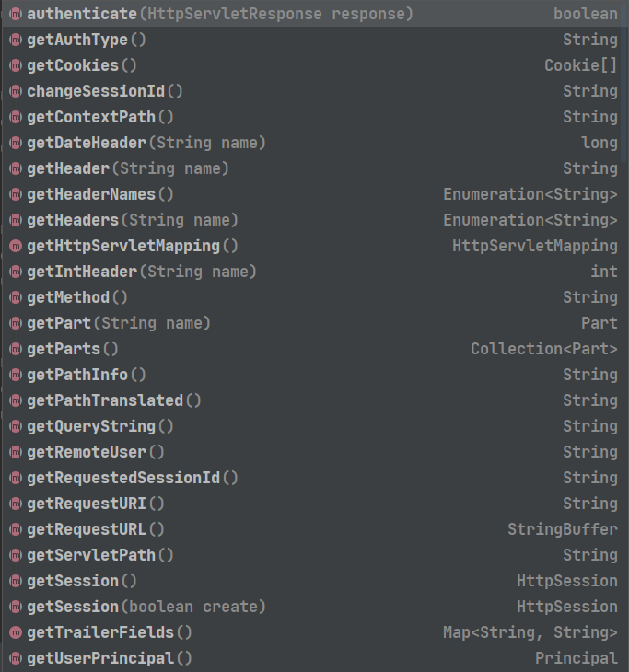Choose getSession(boolean create) suggestion
Screen dimensions: 629x672
311,607
